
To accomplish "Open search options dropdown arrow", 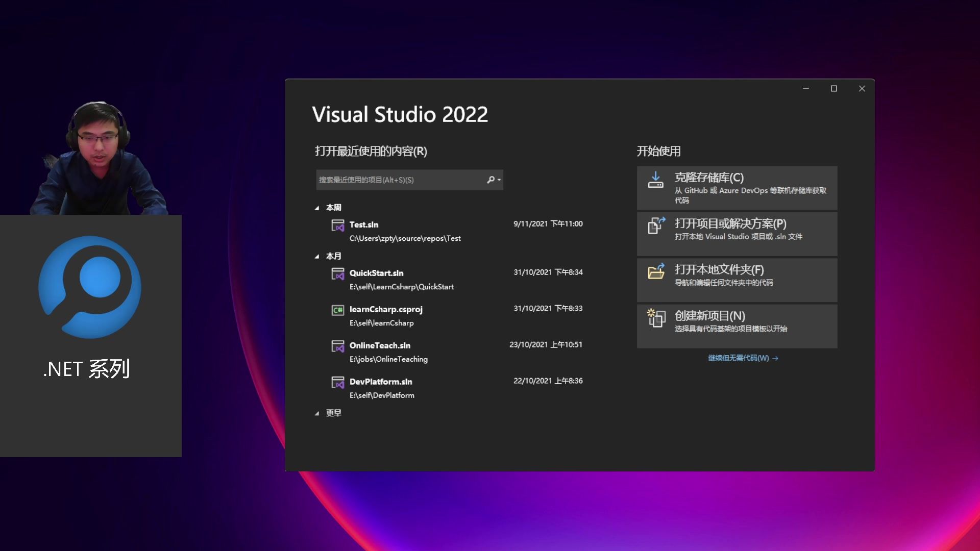I will 499,180.
